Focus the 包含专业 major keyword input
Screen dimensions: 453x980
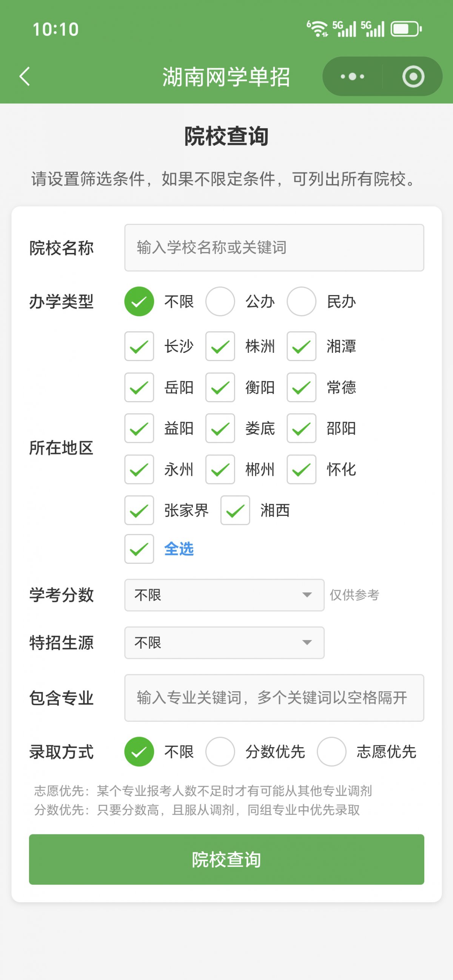point(274,698)
